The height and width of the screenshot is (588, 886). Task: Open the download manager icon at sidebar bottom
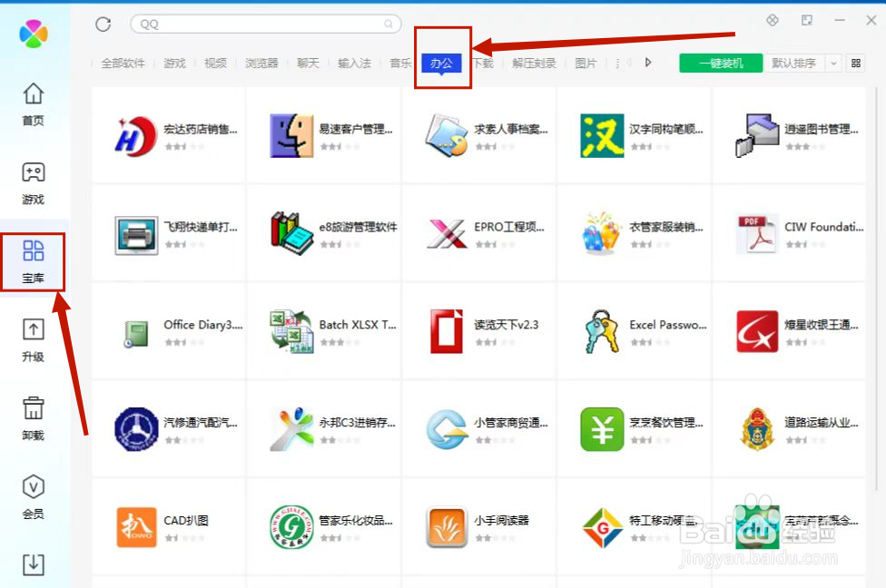[x=34, y=564]
